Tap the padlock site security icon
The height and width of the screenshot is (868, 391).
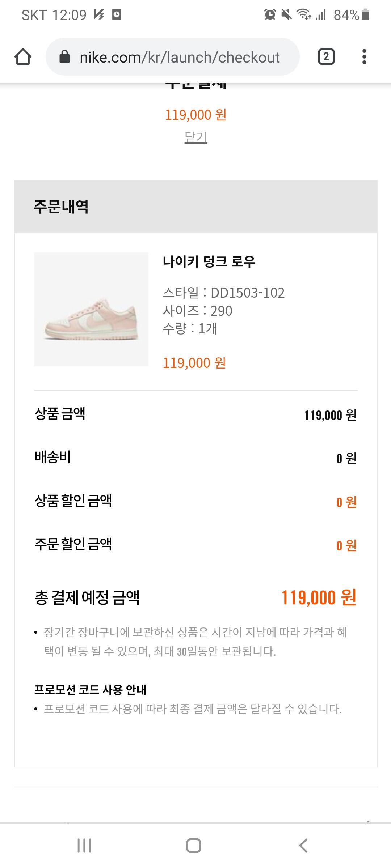(64, 57)
